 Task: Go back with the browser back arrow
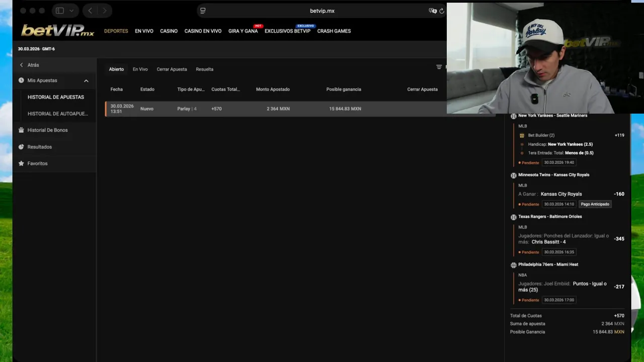coord(90,11)
